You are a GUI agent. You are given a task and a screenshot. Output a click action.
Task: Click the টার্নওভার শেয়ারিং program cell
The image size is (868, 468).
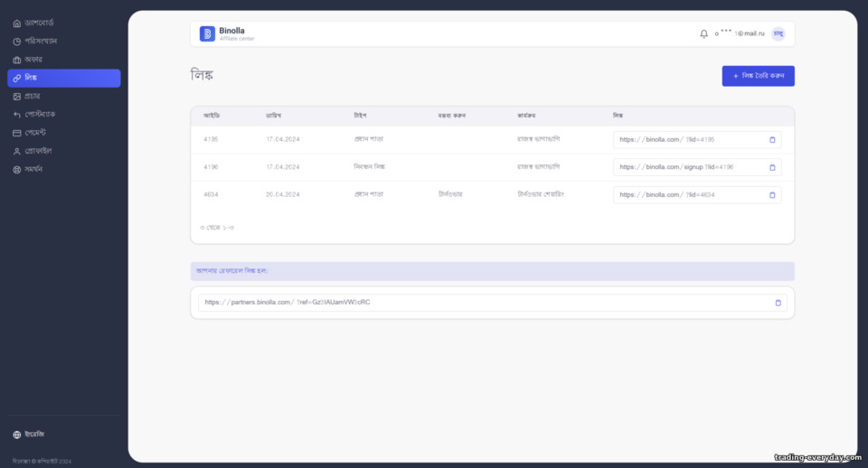click(541, 195)
